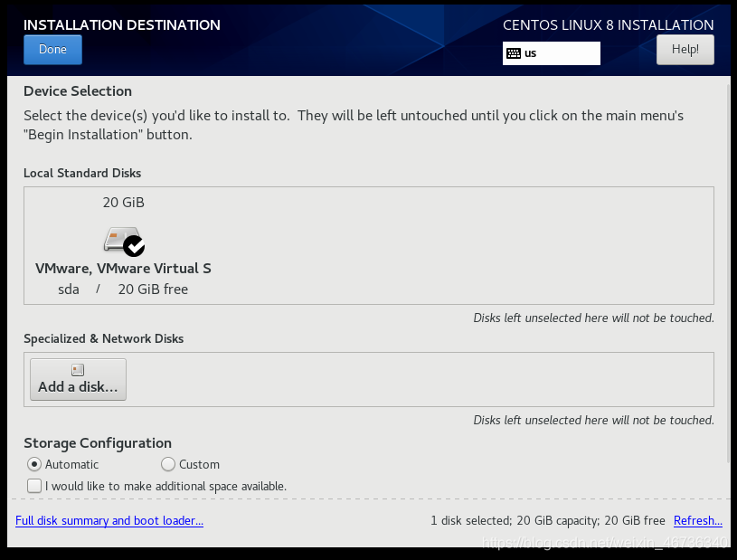Click the small disk icon above 'Add a disk...'
Viewport: 737px width, 560px height.
point(78,370)
